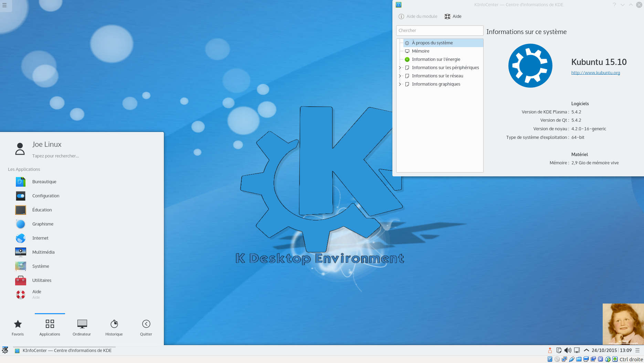The height and width of the screenshot is (363, 644).
Task: Click Aide du module button
Action: tap(418, 16)
